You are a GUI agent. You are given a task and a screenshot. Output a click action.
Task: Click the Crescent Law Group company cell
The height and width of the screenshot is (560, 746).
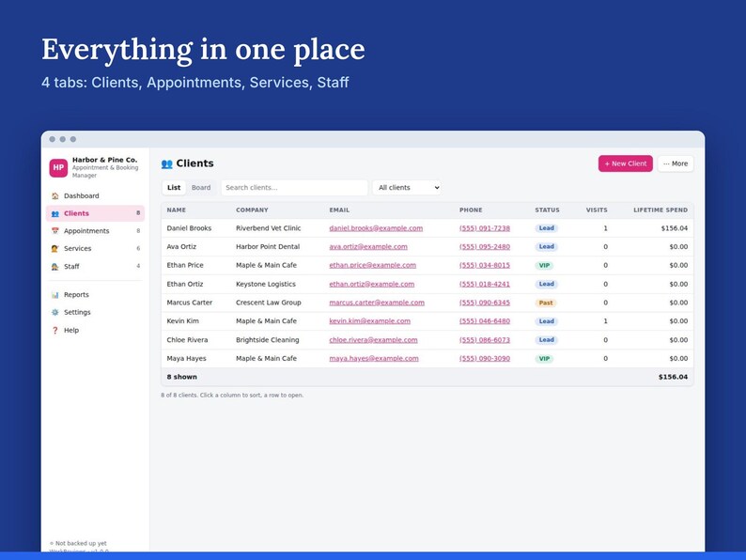pyautogui.click(x=269, y=303)
